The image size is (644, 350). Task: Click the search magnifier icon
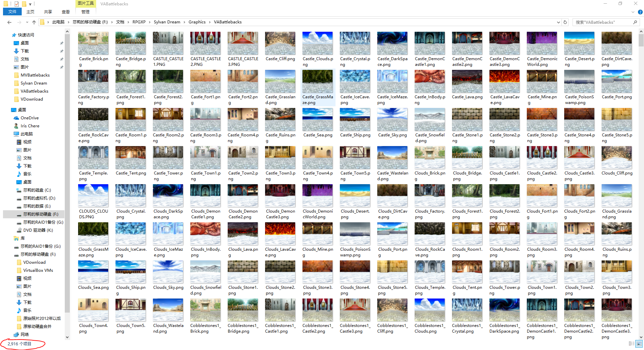[635, 22]
